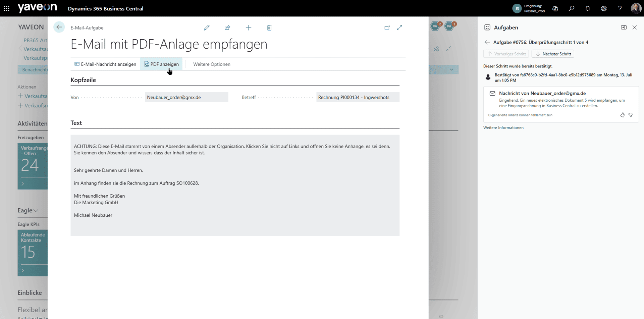Click the JS environment badge

click(517, 8)
